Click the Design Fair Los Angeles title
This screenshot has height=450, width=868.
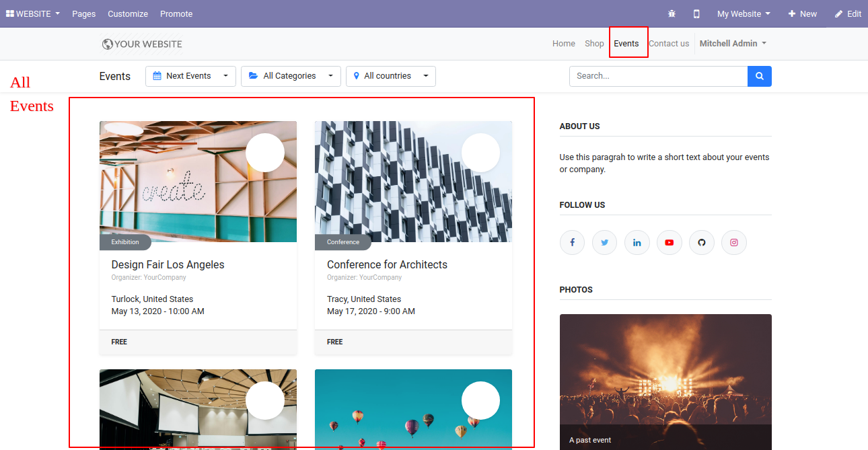(168, 264)
